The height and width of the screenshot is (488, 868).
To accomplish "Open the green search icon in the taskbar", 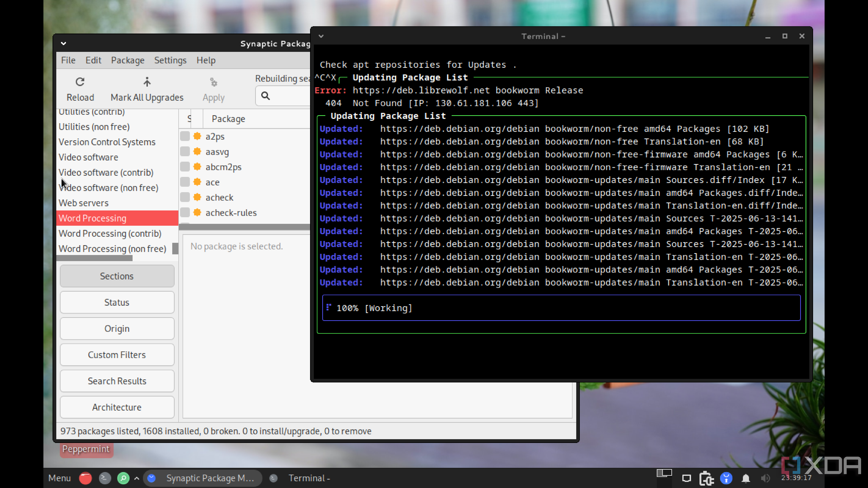I will click(123, 478).
